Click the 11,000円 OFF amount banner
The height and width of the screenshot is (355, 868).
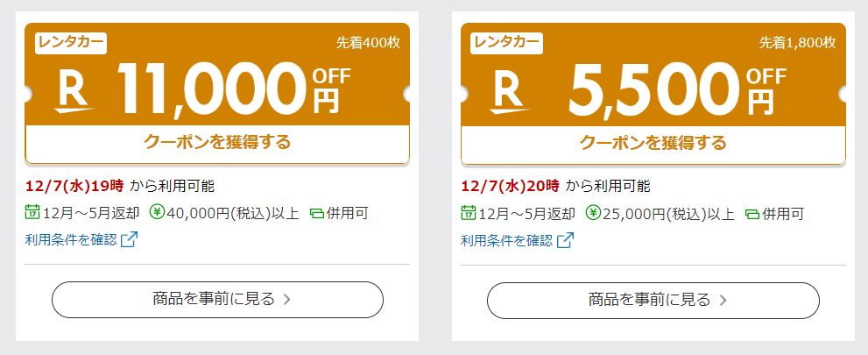tap(217, 75)
